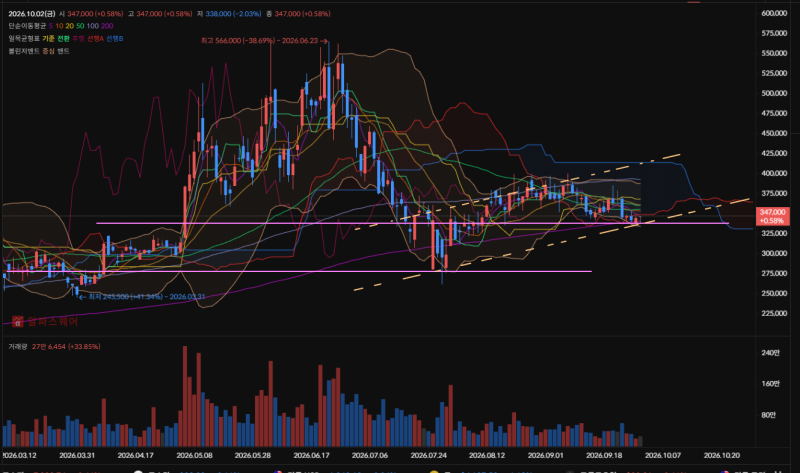Select the 200-day moving average legend

tap(107, 26)
